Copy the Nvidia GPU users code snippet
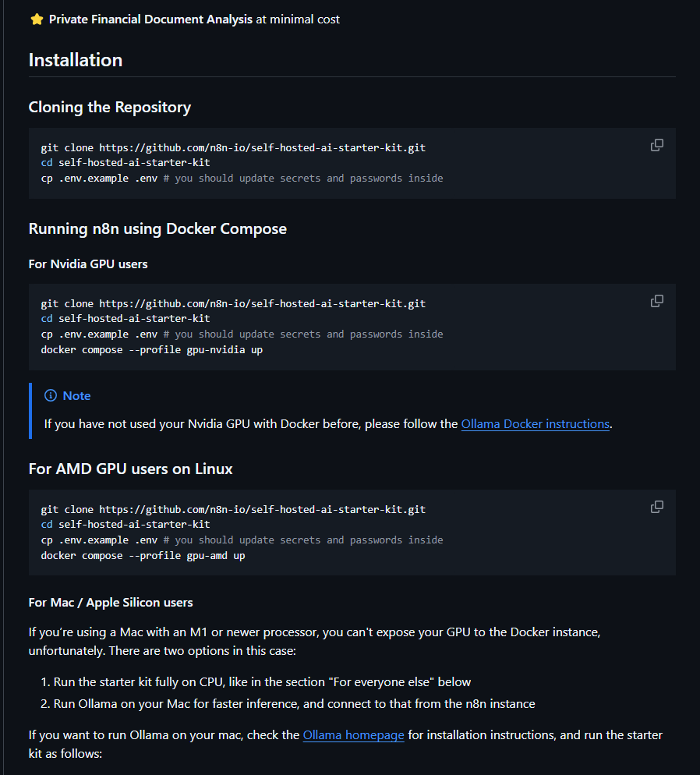 pyautogui.click(x=657, y=301)
